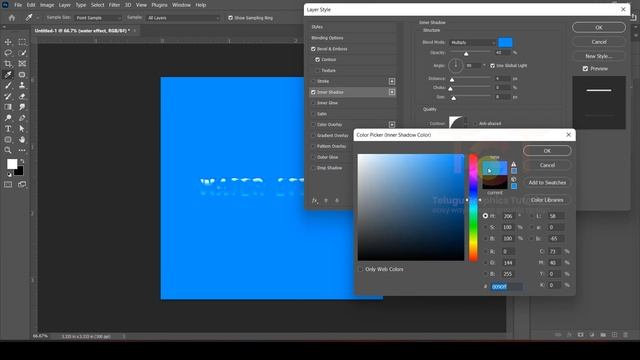Open the Sample Size dropdown
This screenshot has height=360, width=640.
click(x=98, y=18)
